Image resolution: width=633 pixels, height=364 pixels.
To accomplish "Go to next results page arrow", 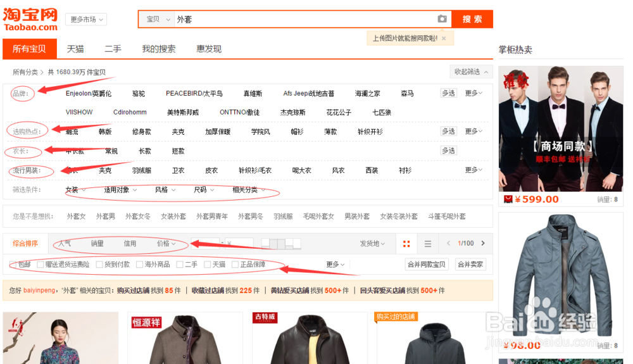I will (x=483, y=243).
